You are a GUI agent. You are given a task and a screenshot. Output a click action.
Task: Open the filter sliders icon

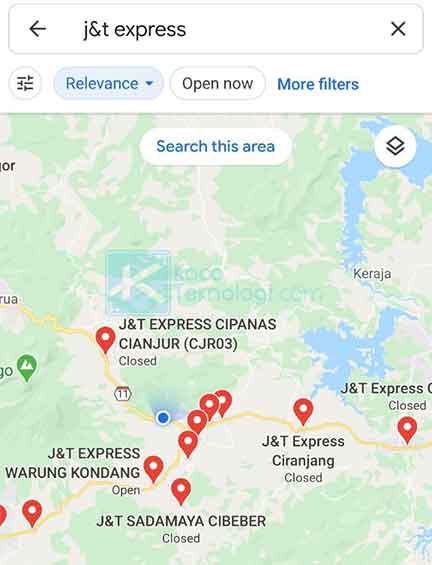click(x=25, y=83)
